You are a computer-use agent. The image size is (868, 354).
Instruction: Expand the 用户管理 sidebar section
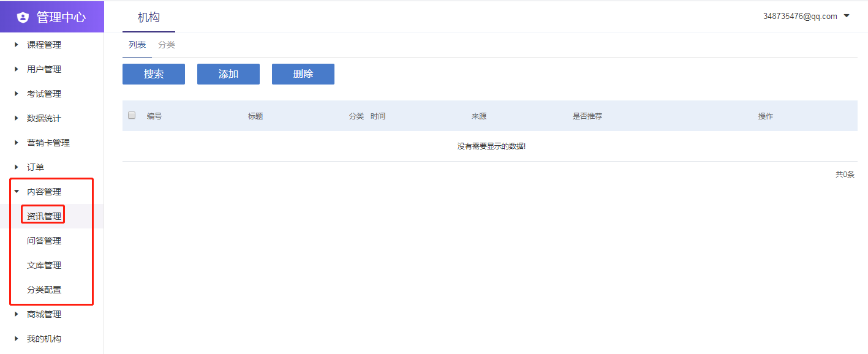(43, 69)
